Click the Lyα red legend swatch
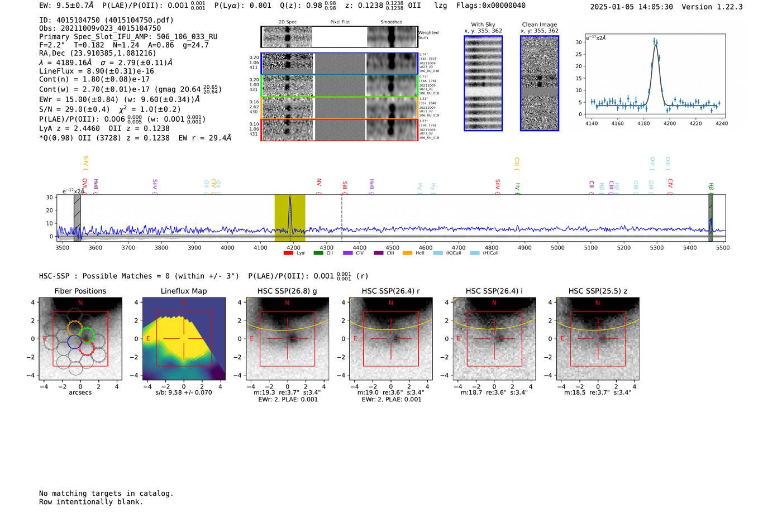 (x=288, y=253)
